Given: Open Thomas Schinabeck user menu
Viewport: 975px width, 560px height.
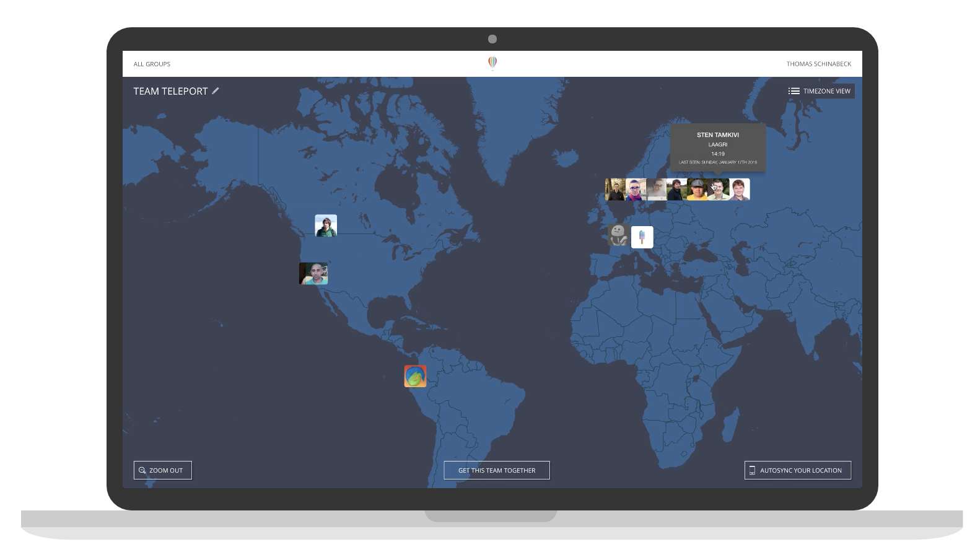Looking at the screenshot, I should tap(818, 64).
